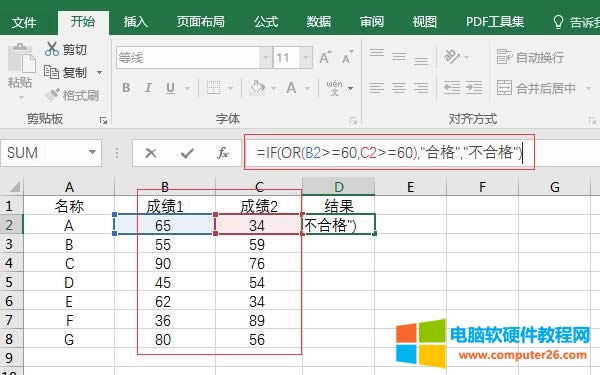This screenshot has height=375, width=600.
Task: Click the font name field 等线
Action: [x=188, y=58]
